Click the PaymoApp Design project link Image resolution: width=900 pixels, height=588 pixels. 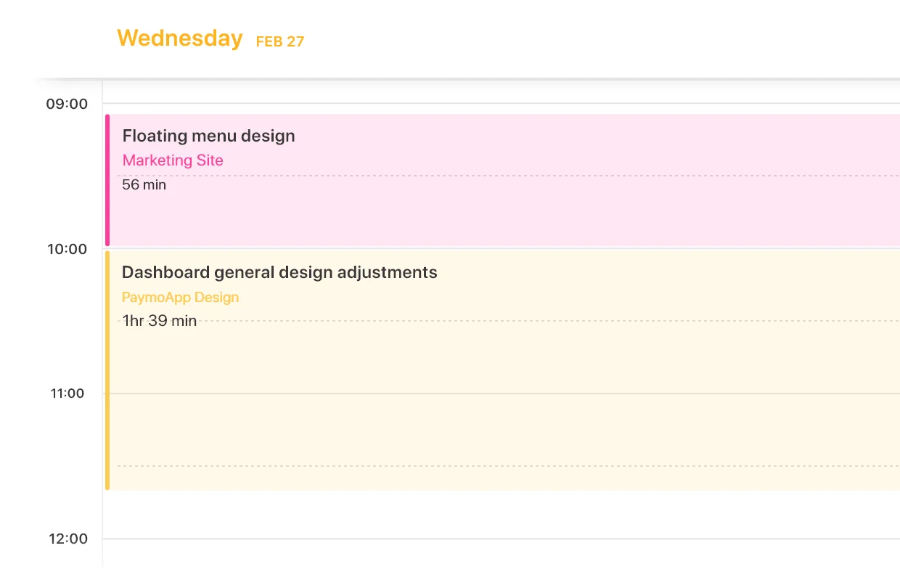click(180, 297)
